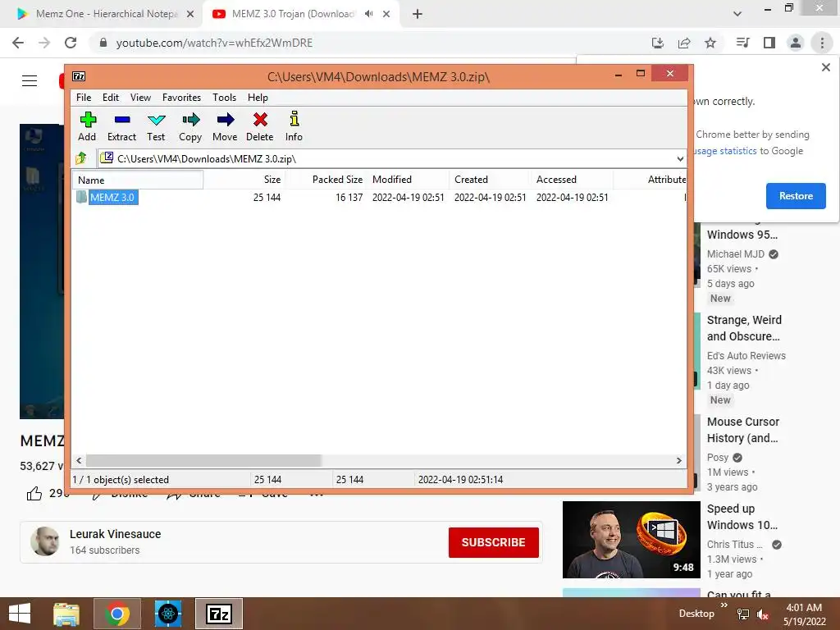The width and height of the screenshot is (840, 630).
Task: Dismiss the Chrome restore popup
Action: point(825,67)
